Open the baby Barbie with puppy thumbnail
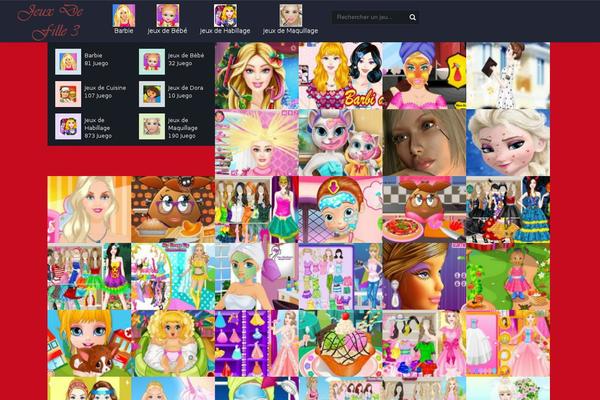This screenshot has width=600, height=400. tap(89, 344)
